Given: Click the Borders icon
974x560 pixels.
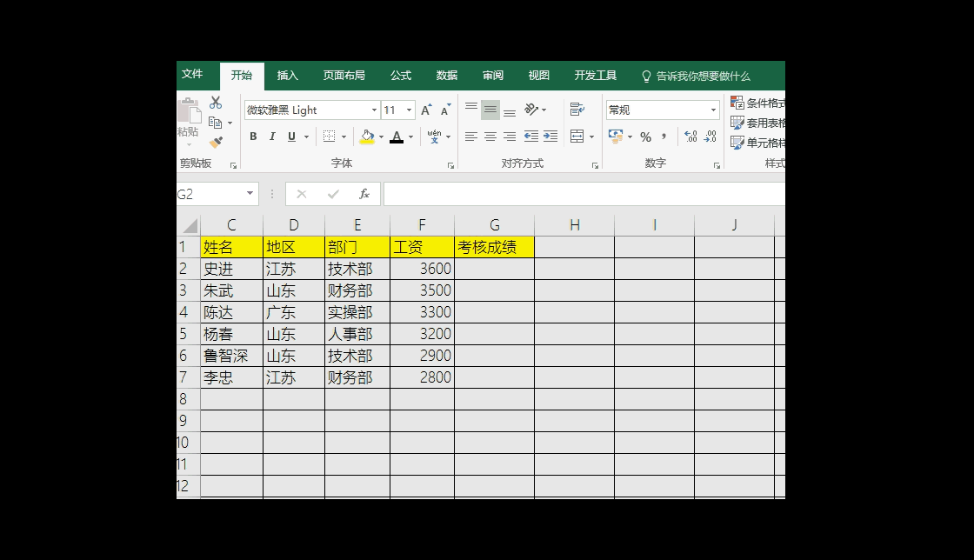Looking at the screenshot, I should tap(330, 137).
